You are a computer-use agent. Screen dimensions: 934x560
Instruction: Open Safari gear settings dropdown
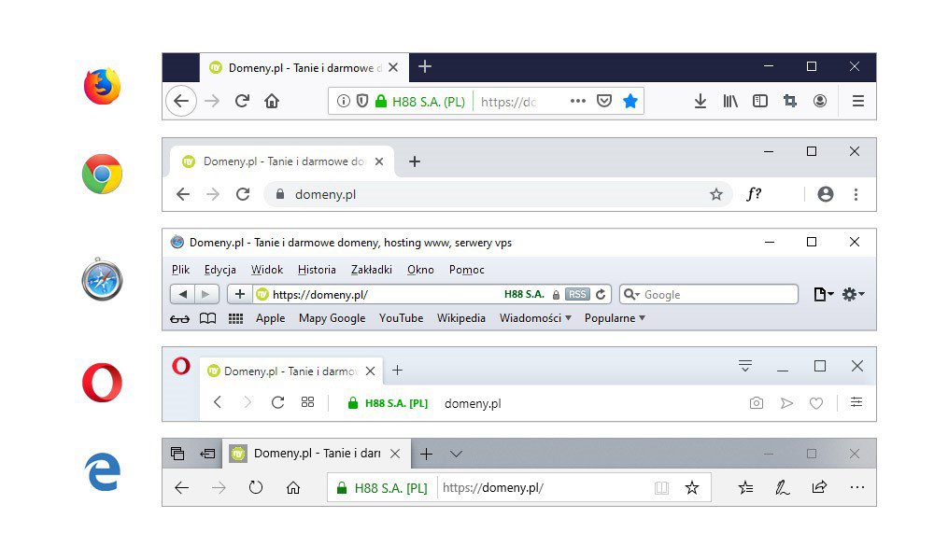click(853, 294)
